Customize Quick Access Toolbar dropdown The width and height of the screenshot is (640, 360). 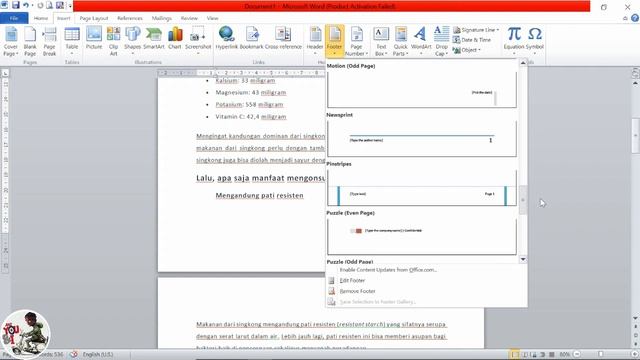[70, 6]
